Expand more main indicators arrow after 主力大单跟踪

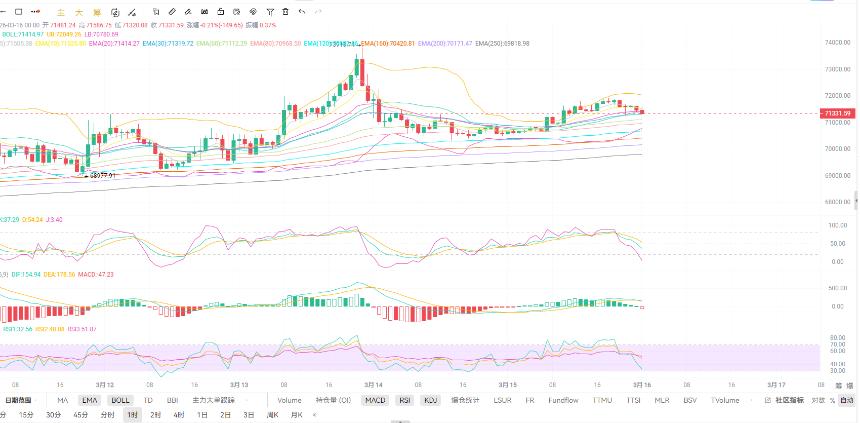[245, 401]
